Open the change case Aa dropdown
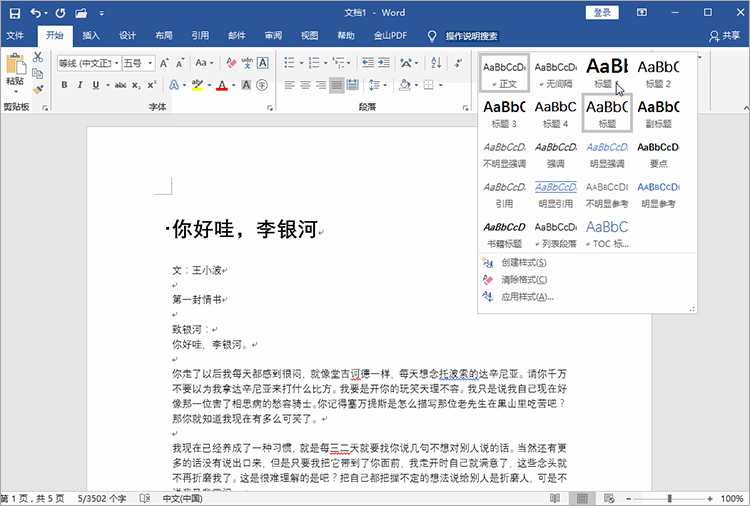 click(204, 63)
